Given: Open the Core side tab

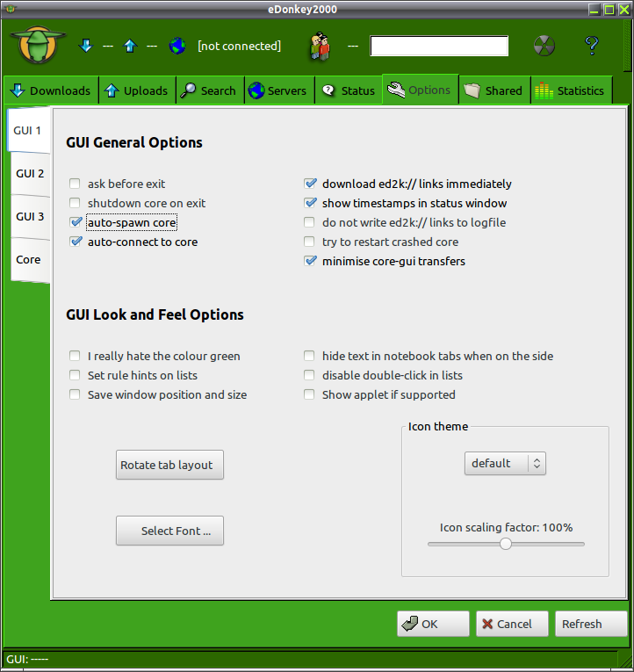Looking at the screenshot, I should 30,260.
